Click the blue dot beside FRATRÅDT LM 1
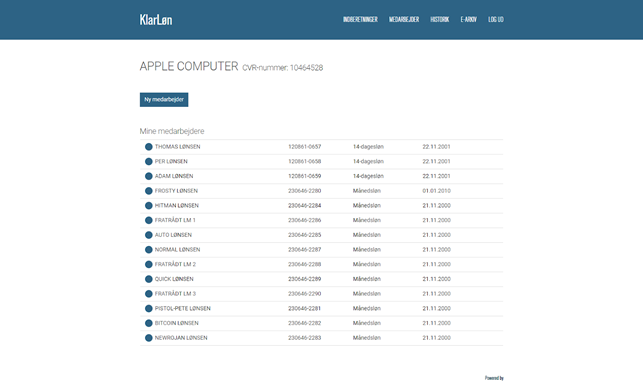 tap(148, 220)
